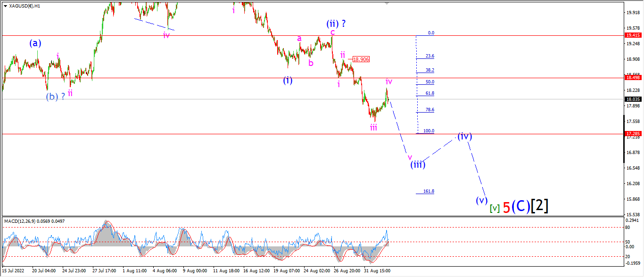Click the red 19.415 price tag
The height and width of the screenshot is (277, 644).
[x=633, y=35]
